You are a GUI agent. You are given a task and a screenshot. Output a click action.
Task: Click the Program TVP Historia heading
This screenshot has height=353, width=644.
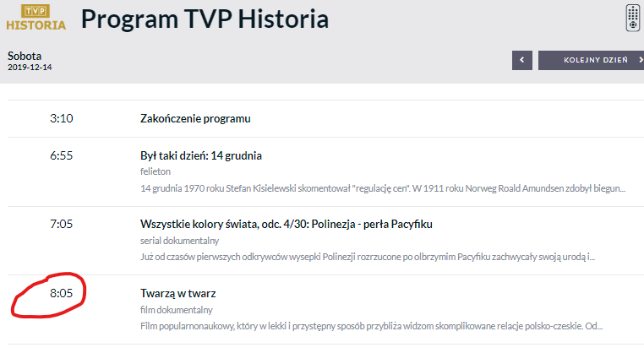[205, 19]
